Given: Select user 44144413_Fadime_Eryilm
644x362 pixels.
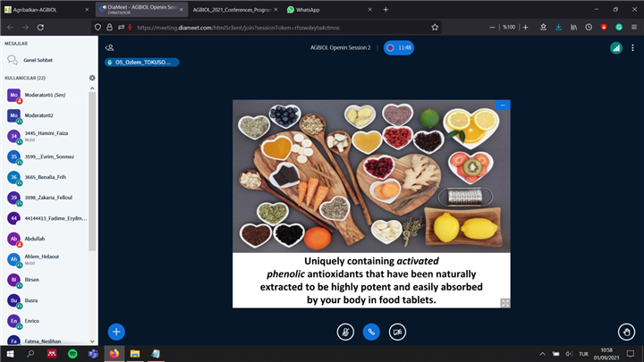Looking at the screenshot, I should (47, 218).
